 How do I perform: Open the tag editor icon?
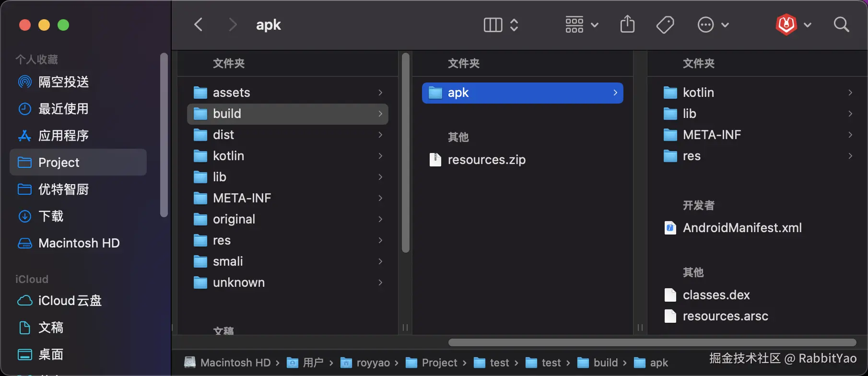665,24
